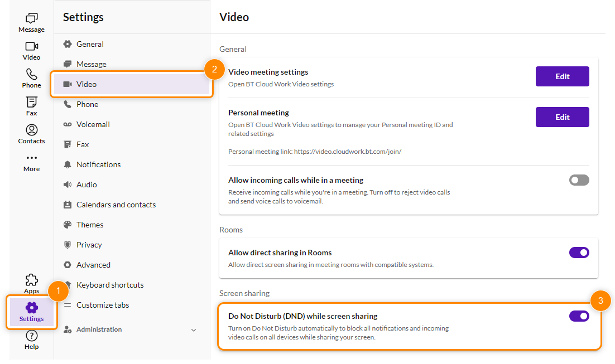Click Edit for Personal meeting
Screen dimensions: 615x364
click(x=562, y=117)
